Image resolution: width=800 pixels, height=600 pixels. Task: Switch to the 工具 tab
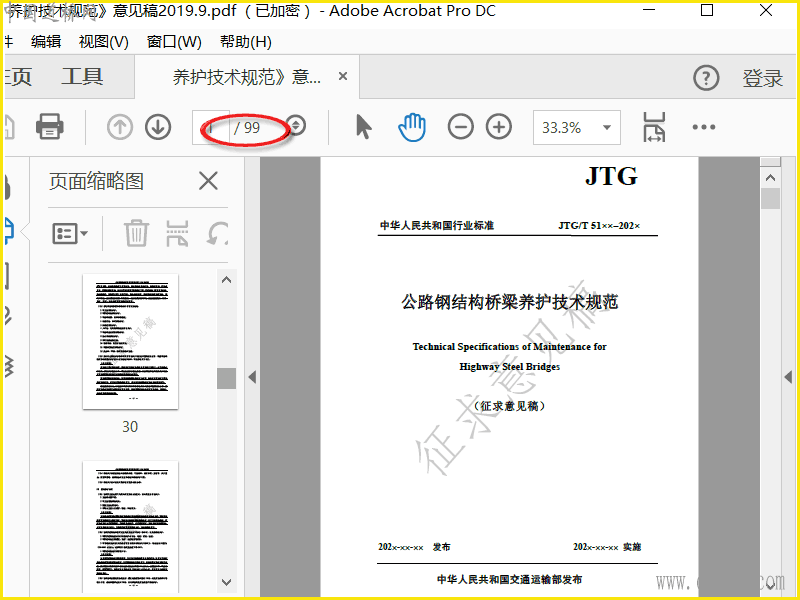pos(82,77)
